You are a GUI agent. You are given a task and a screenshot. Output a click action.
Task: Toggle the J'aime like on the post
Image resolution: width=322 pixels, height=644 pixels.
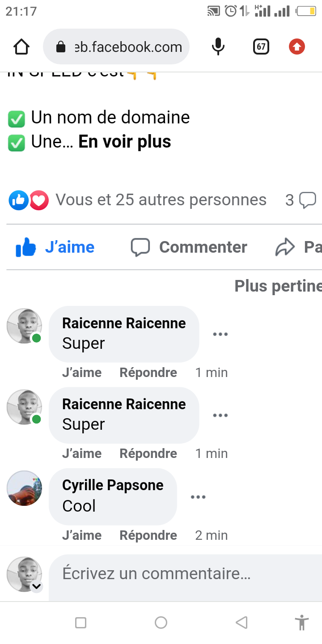point(55,247)
